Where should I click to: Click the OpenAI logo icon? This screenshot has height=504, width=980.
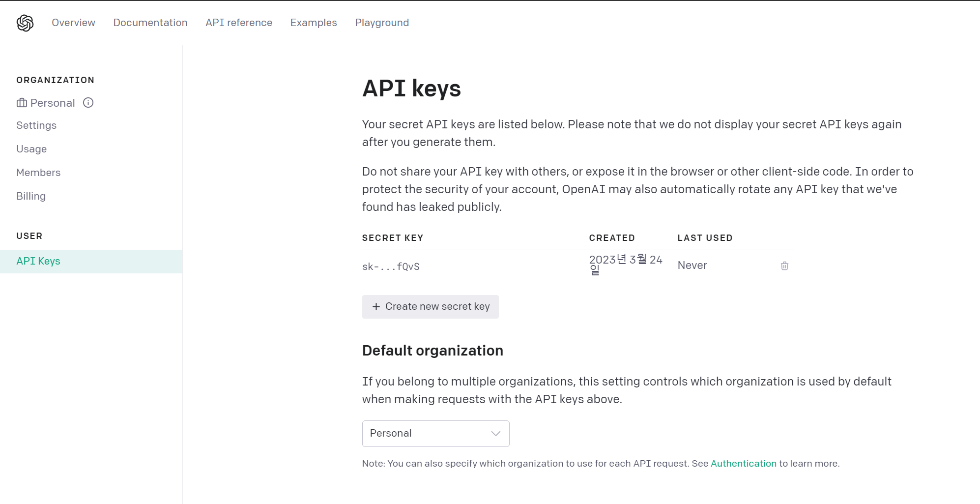click(25, 23)
